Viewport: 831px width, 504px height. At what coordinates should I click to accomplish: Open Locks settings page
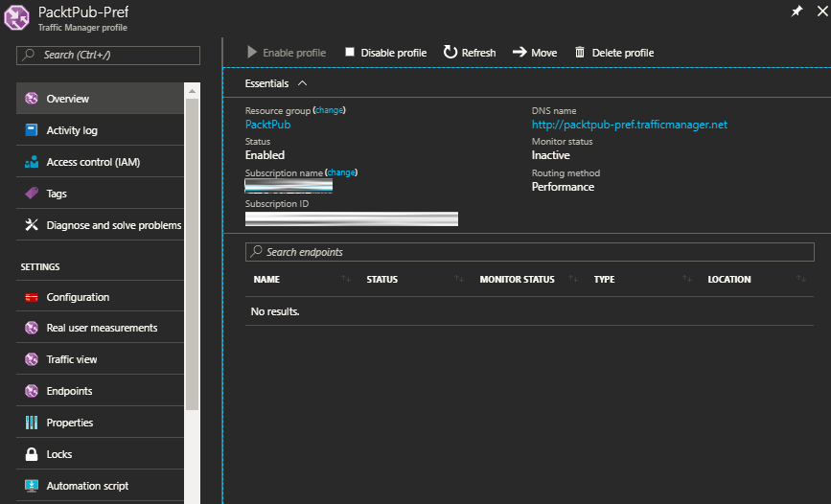coord(101,454)
